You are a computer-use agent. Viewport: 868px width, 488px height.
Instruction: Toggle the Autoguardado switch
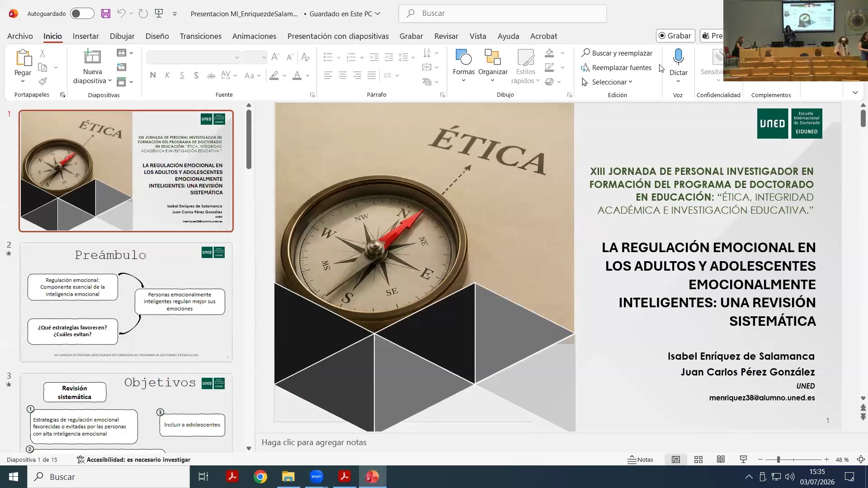[x=82, y=14]
